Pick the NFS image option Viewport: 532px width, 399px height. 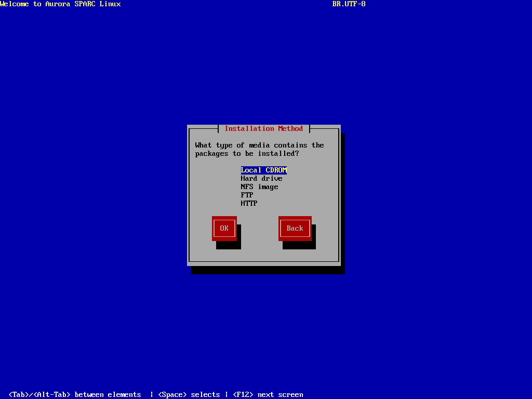tap(259, 187)
